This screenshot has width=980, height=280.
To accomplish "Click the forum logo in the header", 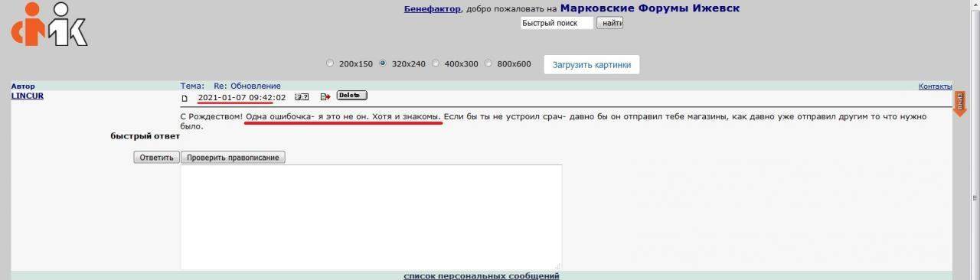I will click(49, 24).
